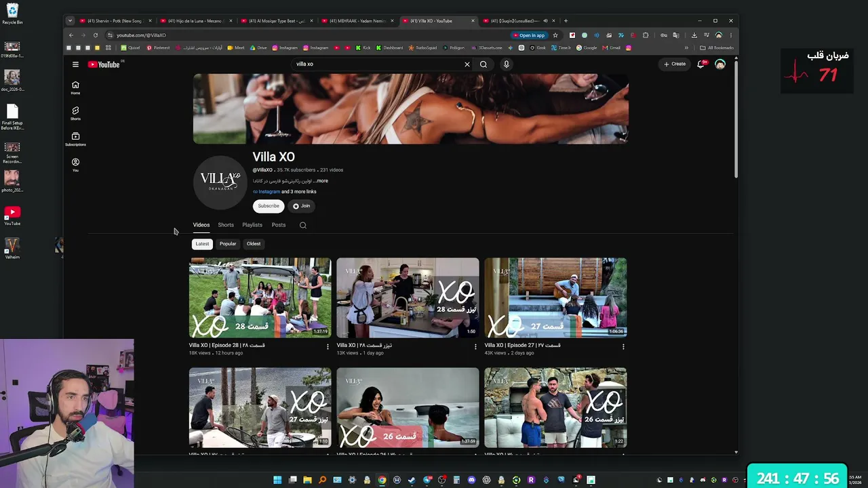Go back in Chrome
Image resolution: width=868 pixels, height=488 pixels.
(x=71, y=35)
